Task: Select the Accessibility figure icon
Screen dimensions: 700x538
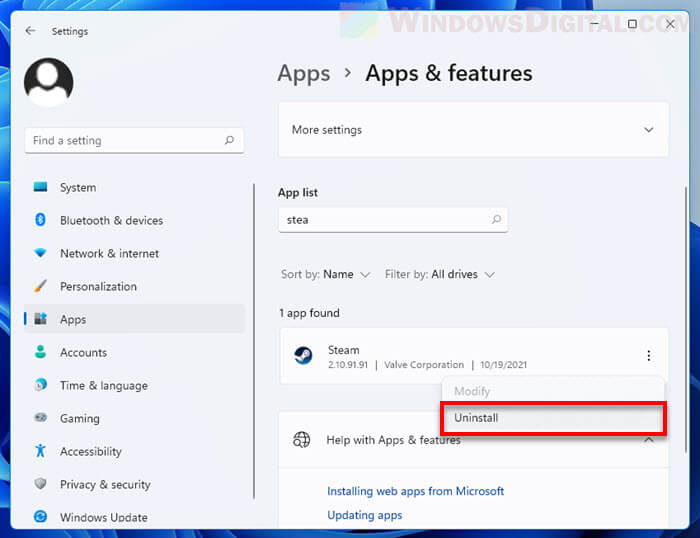Action: (40, 450)
